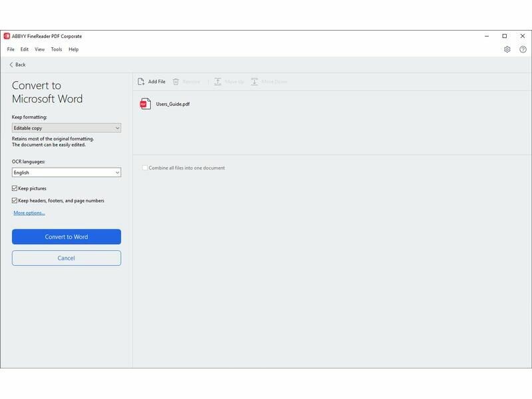Viewport: 532px width, 399px height.
Task: Open settings with the gear icon
Action: (507, 49)
